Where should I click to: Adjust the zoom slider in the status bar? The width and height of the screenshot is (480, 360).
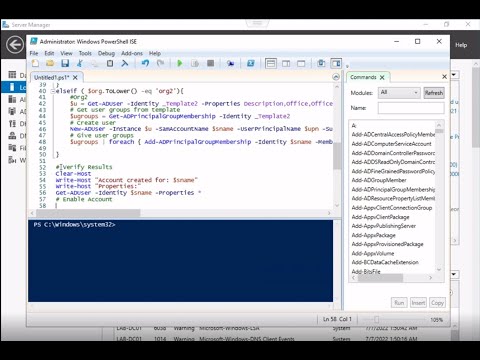tap(376, 320)
